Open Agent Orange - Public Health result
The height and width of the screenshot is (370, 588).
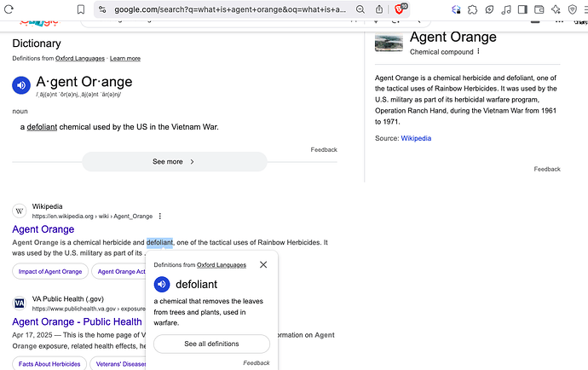[77, 322]
